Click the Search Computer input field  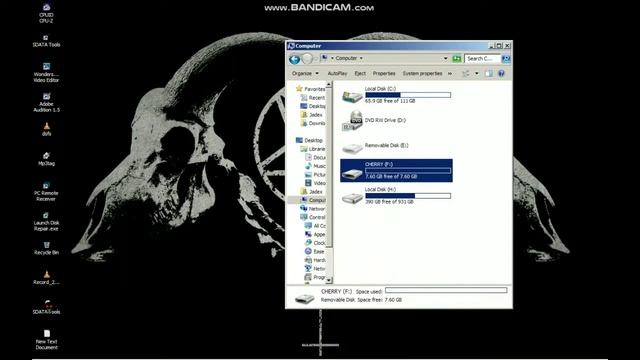pyautogui.click(x=482, y=59)
